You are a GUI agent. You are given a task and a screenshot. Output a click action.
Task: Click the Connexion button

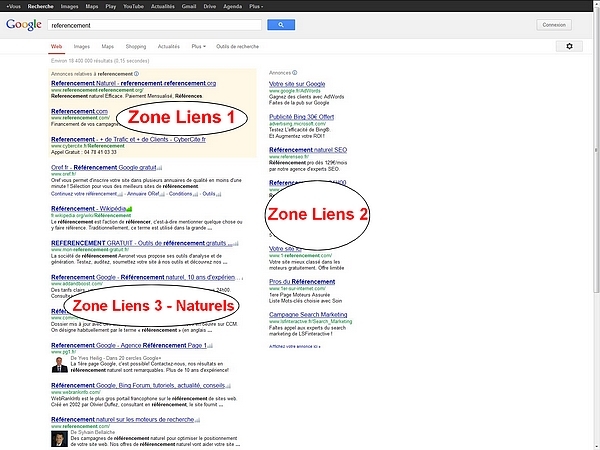(x=554, y=25)
